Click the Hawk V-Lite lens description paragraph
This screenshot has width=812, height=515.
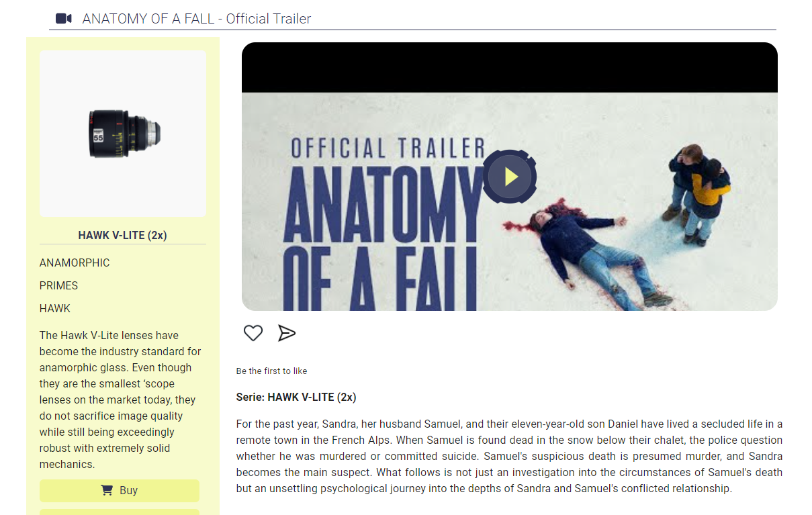coord(121,400)
